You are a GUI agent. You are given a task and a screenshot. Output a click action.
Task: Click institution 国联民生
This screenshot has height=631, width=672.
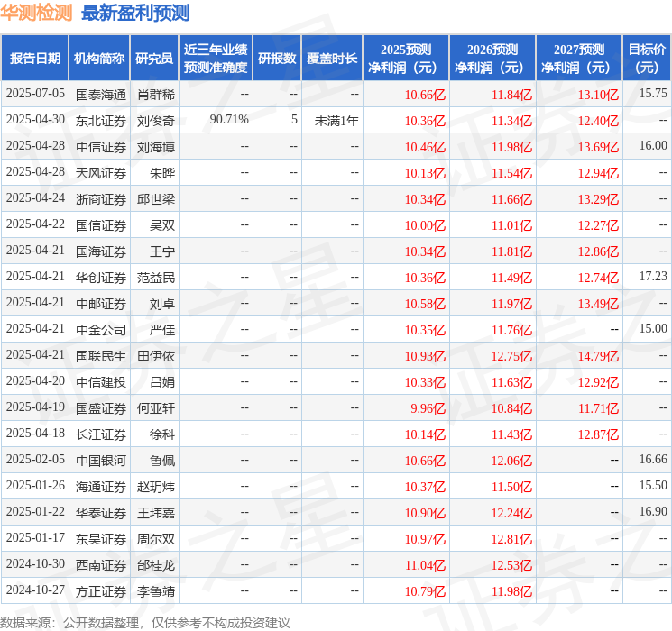coord(101,356)
